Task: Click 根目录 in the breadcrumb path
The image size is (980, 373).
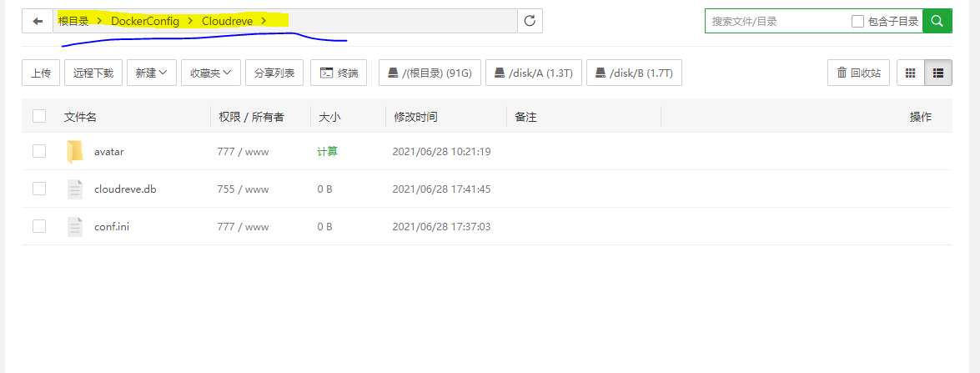Action: coord(73,21)
